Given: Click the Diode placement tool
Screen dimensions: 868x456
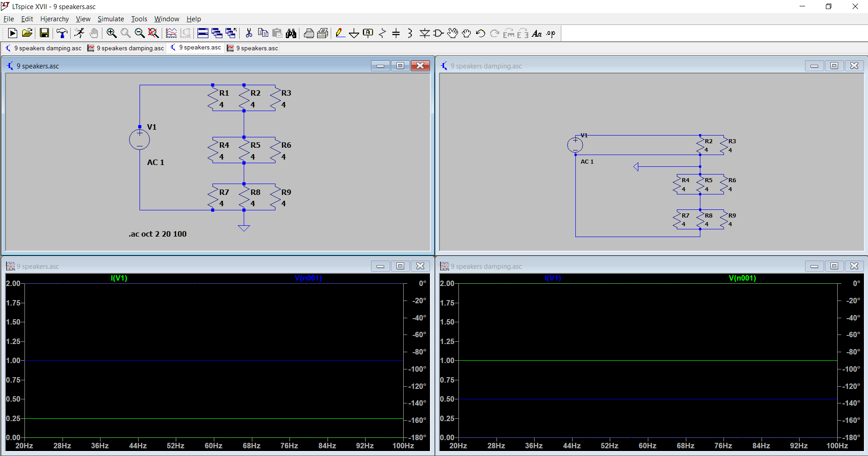Looking at the screenshot, I should [x=424, y=33].
